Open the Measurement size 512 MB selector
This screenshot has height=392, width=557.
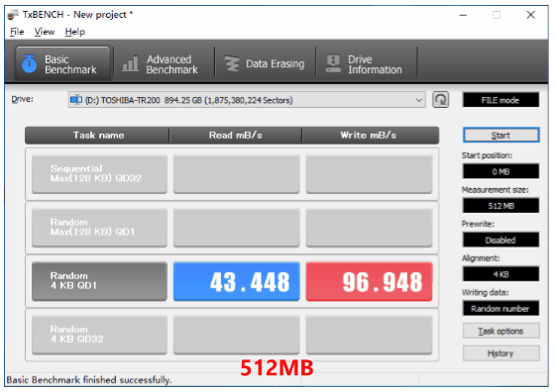click(x=501, y=206)
